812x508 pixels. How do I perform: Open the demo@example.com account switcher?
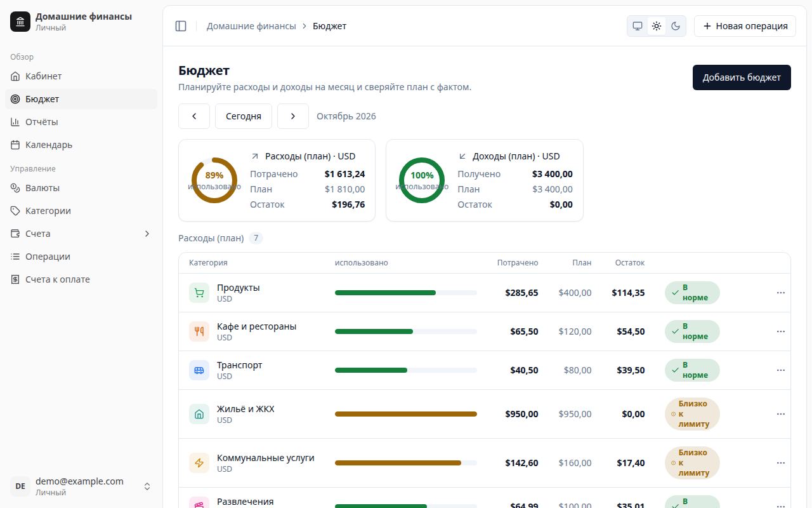pyautogui.click(x=81, y=486)
